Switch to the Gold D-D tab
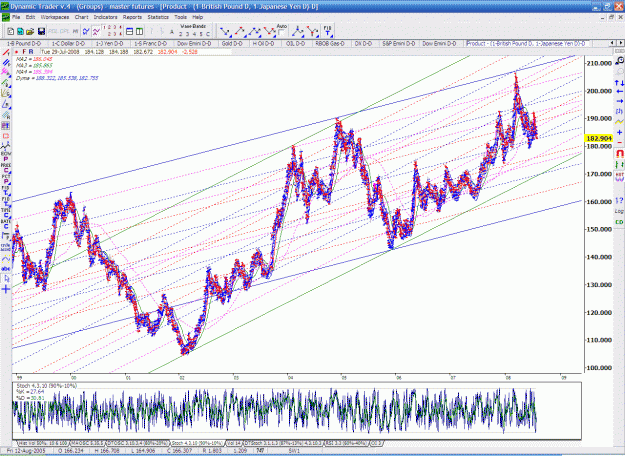The image size is (625, 456). point(232,43)
